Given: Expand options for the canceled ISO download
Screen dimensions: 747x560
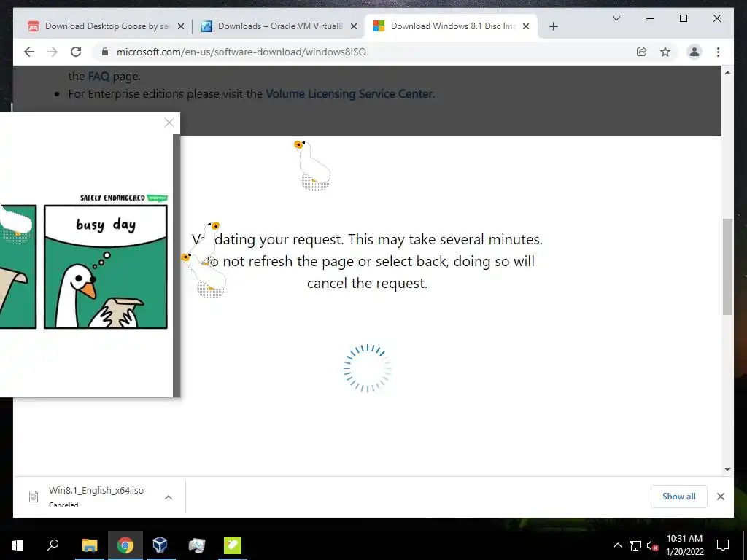Looking at the screenshot, I should [x=169, y=497].
